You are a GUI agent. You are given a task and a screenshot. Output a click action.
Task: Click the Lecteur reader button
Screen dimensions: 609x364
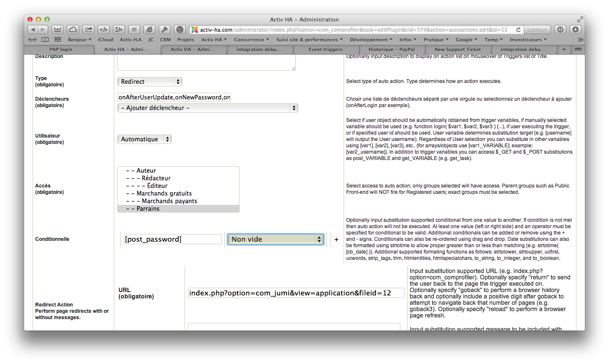coord(537,30)
